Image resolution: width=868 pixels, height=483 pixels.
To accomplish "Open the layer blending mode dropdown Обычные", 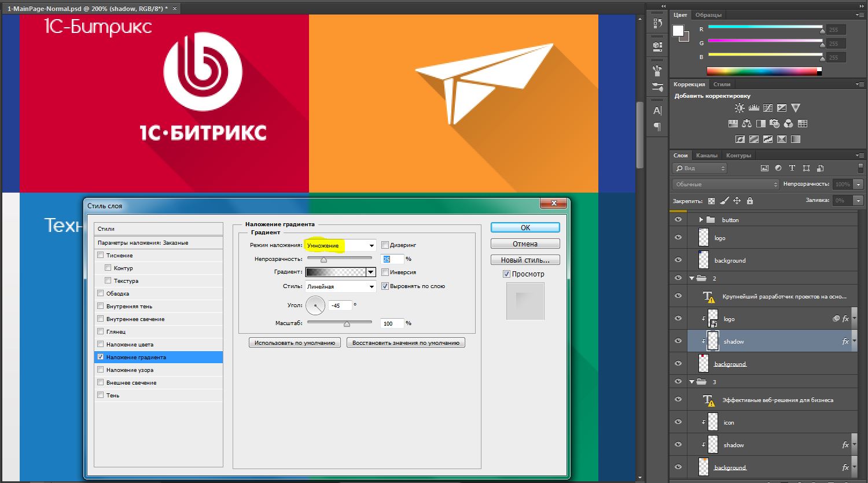I will click(726, 184).
